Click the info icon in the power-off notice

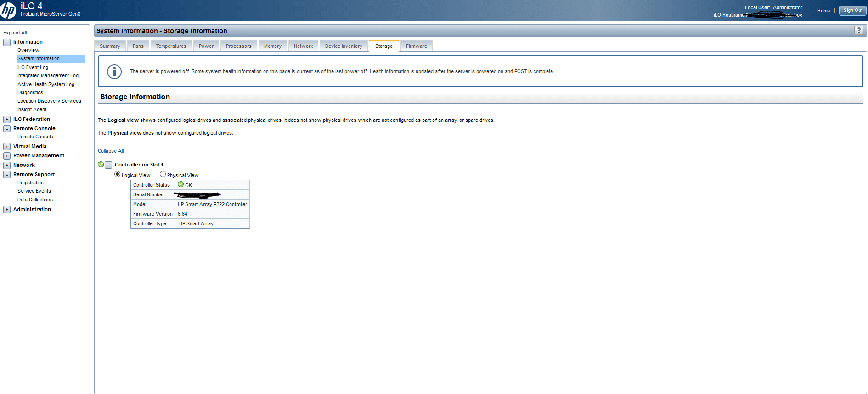pyautogui.click(x=114, y=72)
